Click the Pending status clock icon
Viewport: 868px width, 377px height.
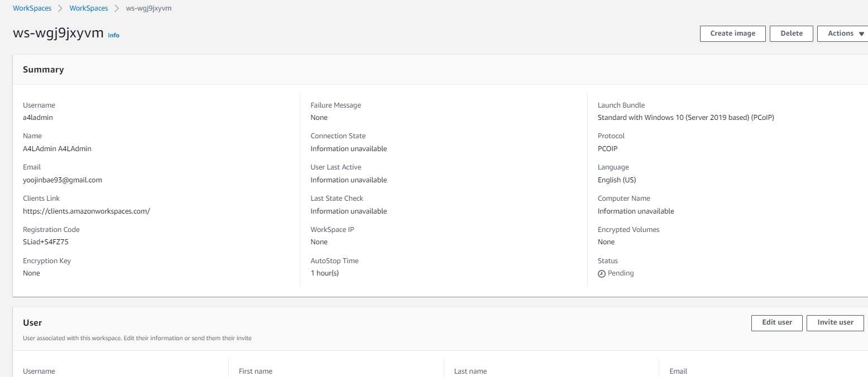(x=602, y=273)
